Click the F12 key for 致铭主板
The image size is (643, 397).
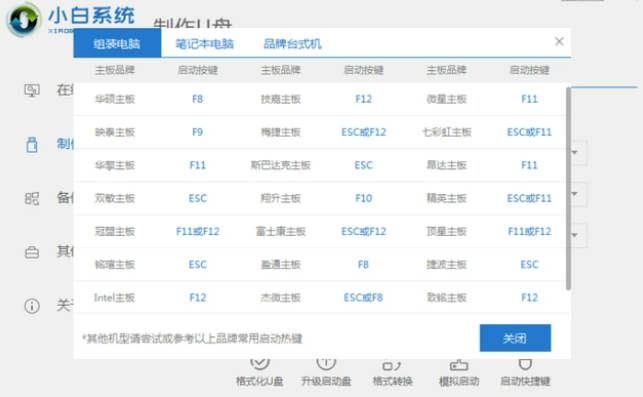click(529, 298)
